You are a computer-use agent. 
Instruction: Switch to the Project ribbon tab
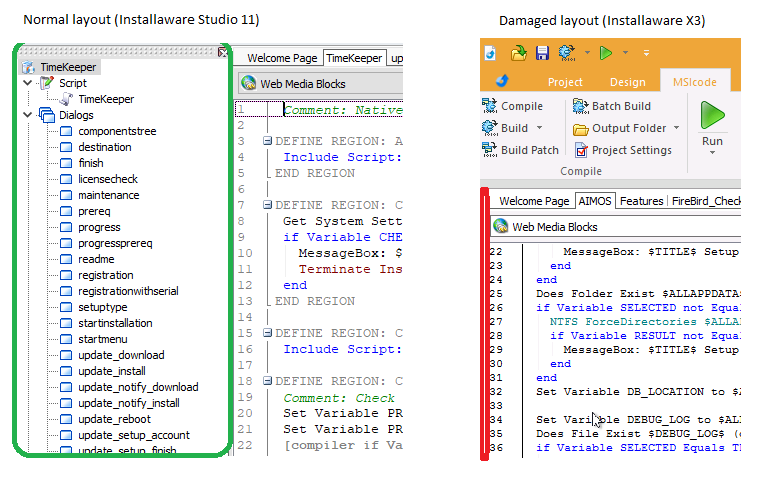(565, 82)
